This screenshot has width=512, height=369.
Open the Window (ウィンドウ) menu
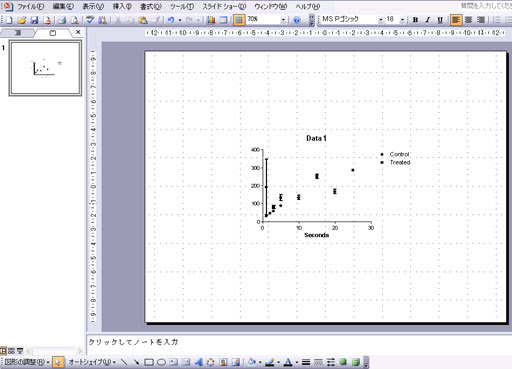271,6
